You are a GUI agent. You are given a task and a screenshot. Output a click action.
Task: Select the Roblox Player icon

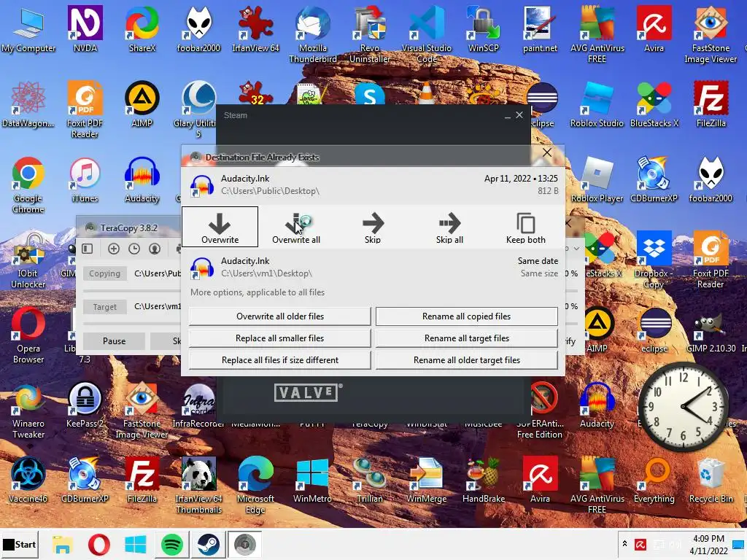pos(597,179)
